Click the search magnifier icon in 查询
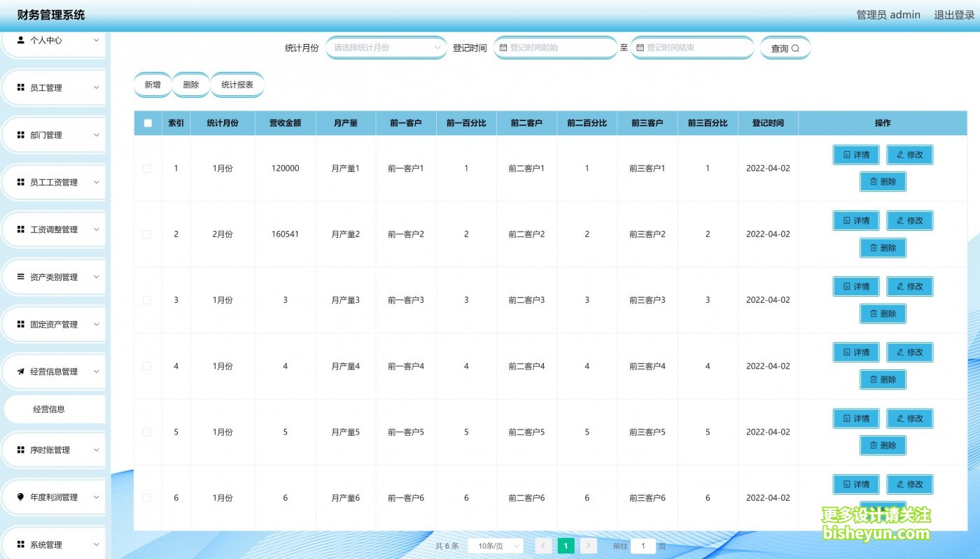 click(795, 49)
